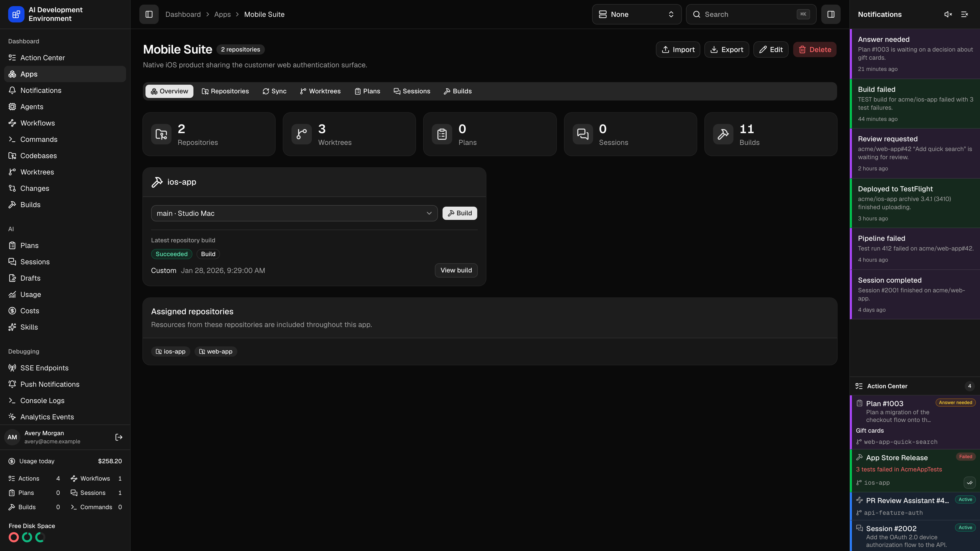Click the Edit button
The width and height of the screenshot is (980, 551).
tap(771, 50)
